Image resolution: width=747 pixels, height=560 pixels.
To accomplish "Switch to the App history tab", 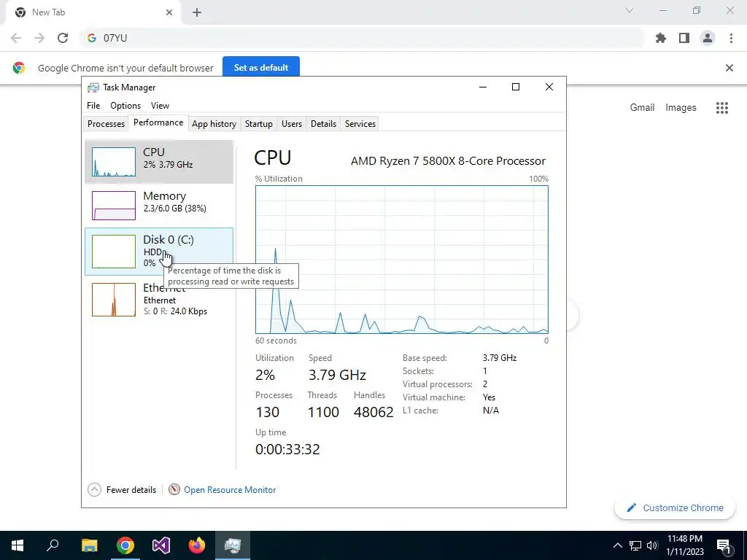I will pyautogui.click(x=214, y=124).
